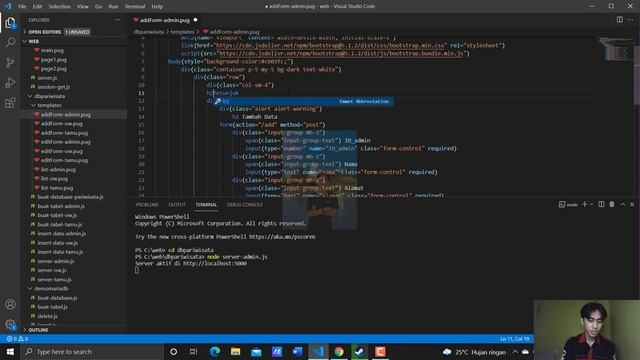
Task: Click the editor minimap preview
Action: point(616,49)
